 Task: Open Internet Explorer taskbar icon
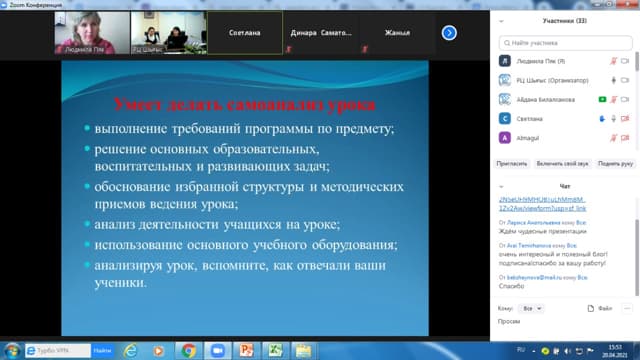tap(130, 351)
